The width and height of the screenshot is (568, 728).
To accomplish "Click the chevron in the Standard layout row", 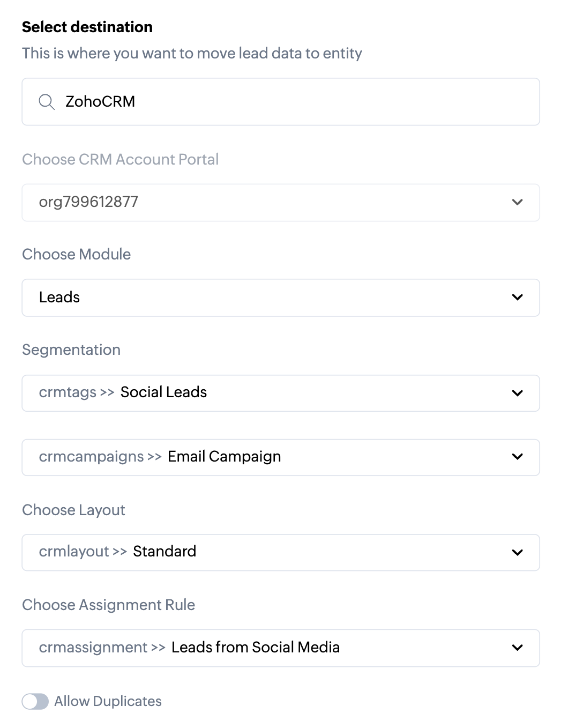I will [x=517, y=552].
